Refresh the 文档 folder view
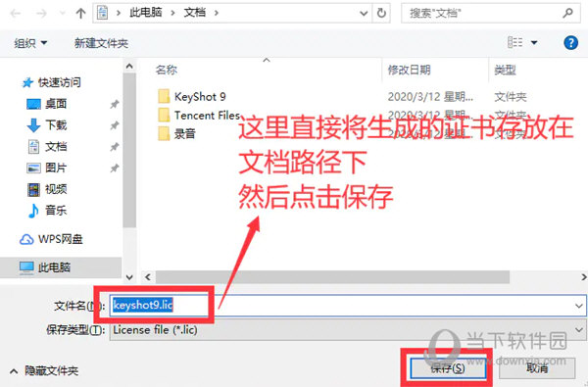Screen dimensions: 588x387 (381, 13)
